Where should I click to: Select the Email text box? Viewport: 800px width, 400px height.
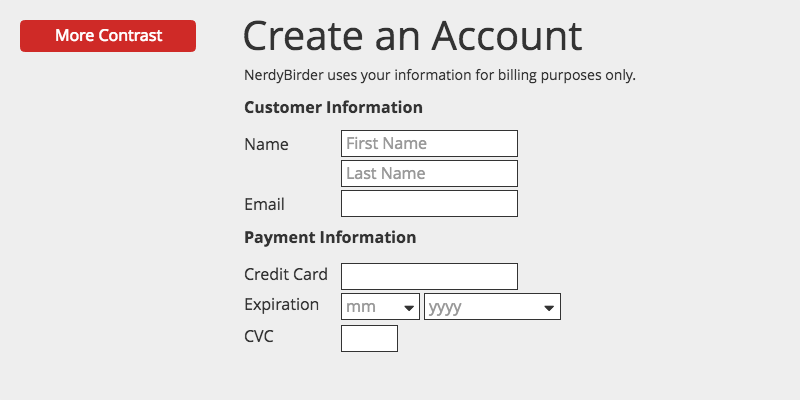(x=429, y=204)
